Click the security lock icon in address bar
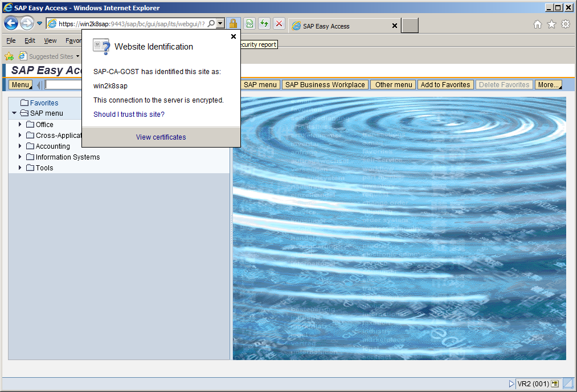Screen dimensions: 577x392 click(233, 23)
